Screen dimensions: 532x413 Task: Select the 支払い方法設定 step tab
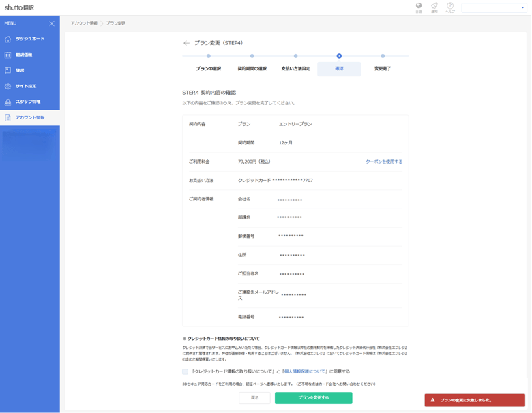pos(295,69)
